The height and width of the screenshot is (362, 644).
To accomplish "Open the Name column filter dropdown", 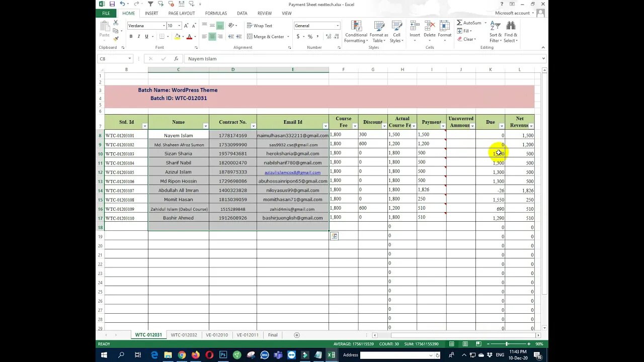I will tap(205, 126).
